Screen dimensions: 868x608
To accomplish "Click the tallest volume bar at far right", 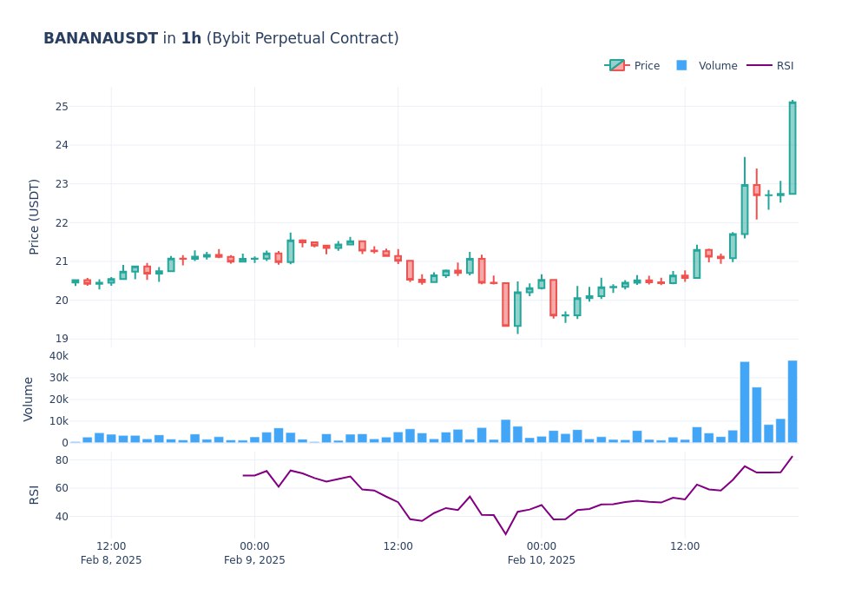I will point(792,401).
